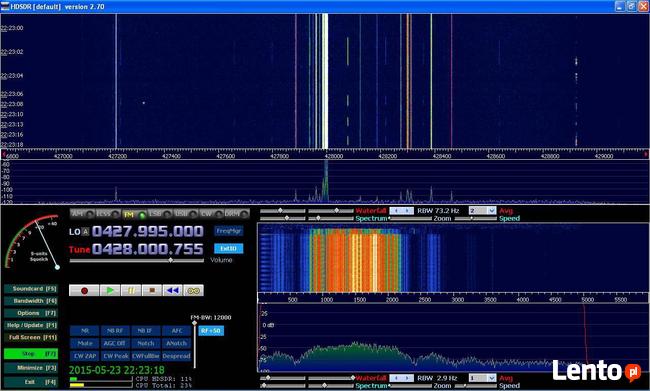The image size is (650, 391).
Task: Toggle the RF +50 button
Action: [x=211, y=331]
